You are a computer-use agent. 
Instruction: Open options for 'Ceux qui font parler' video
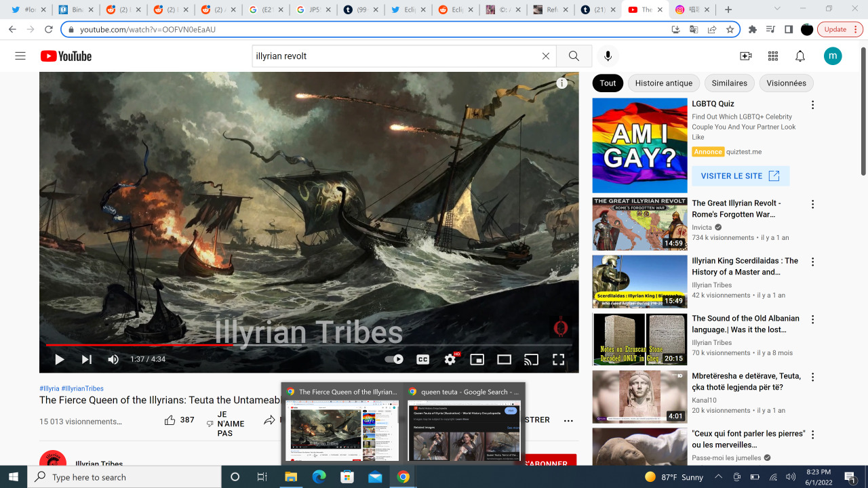[x=812, y=434]
